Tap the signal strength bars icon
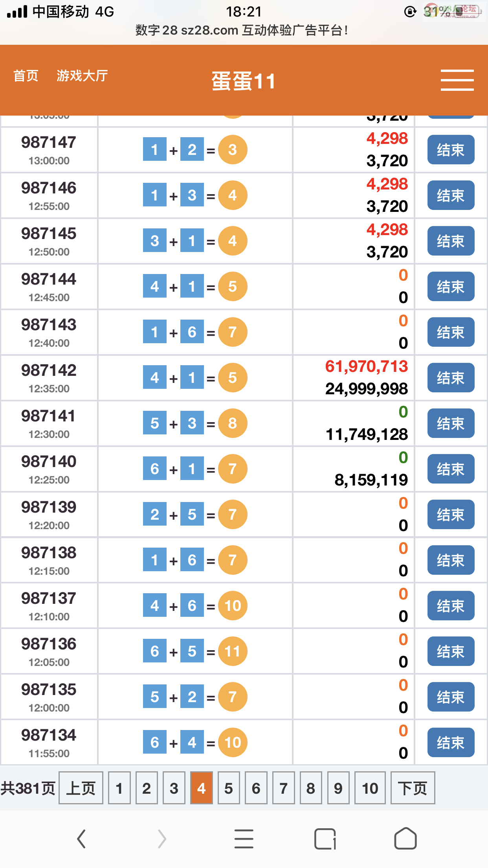 (x=17, y=12)
